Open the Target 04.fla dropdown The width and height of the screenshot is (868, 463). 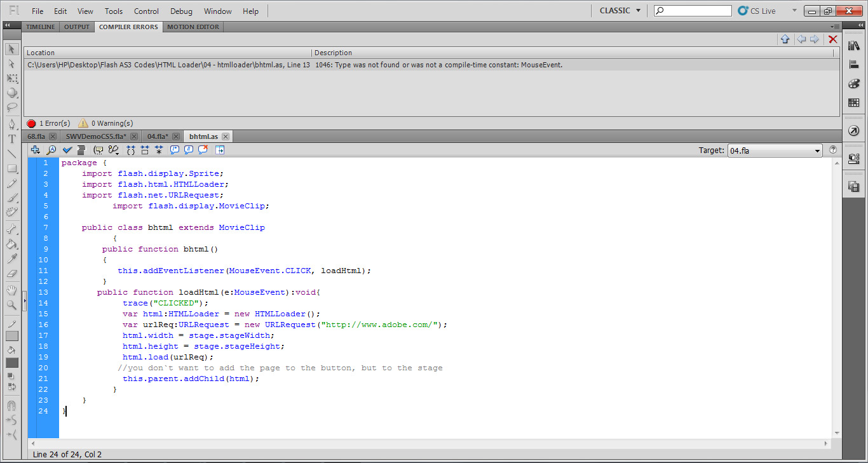pos(775,151)
